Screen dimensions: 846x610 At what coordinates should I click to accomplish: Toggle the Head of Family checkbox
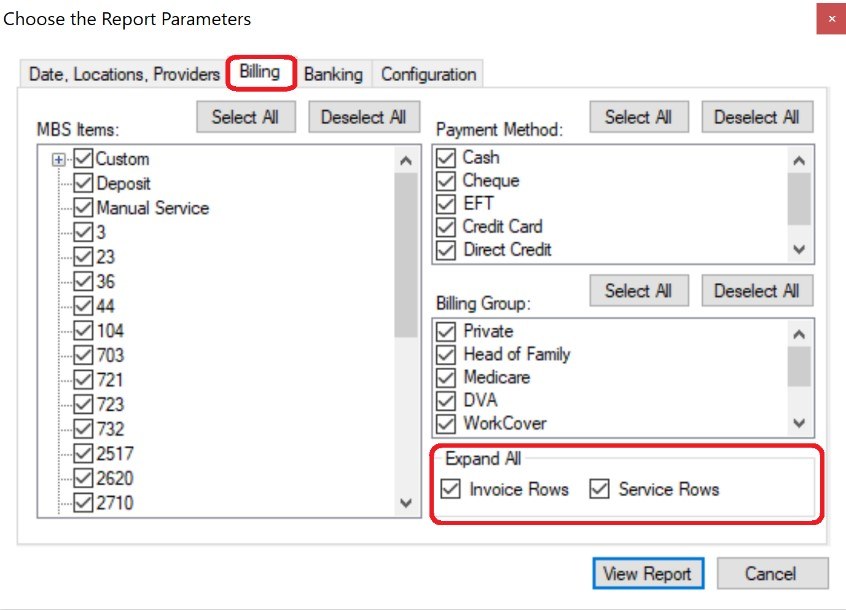coord(446,354)
